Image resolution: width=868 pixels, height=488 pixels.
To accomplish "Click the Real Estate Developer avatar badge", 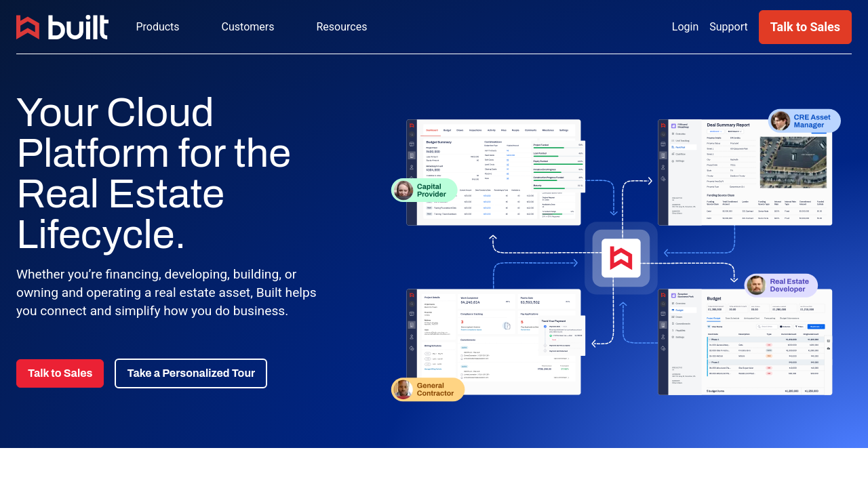I will [x=781, y=285].
